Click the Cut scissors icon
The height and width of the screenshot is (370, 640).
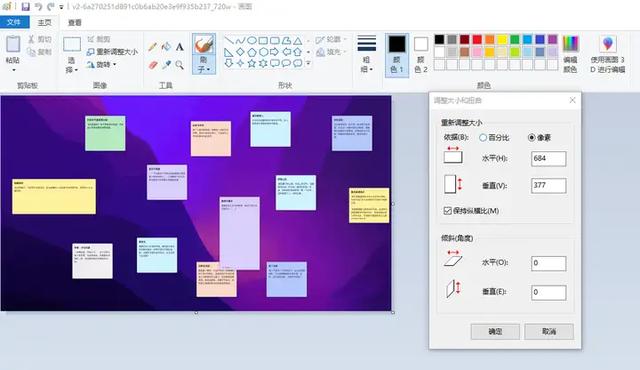(31, 39)
